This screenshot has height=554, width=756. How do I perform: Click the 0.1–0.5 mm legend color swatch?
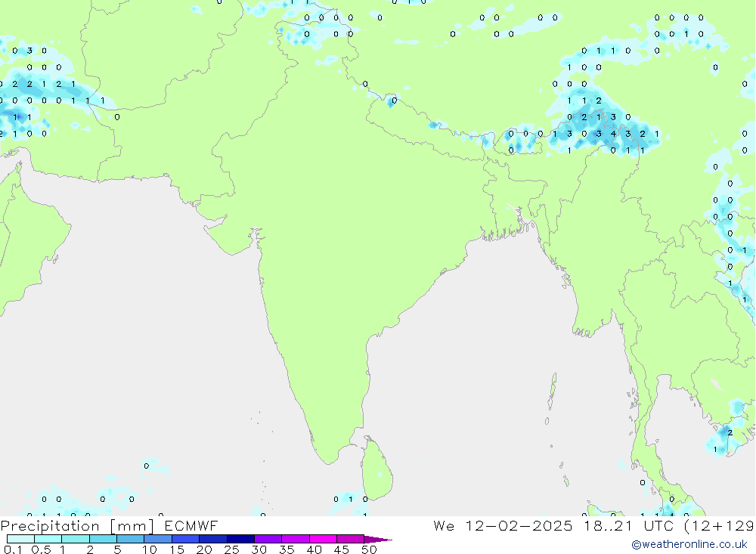pyautogui.click(x=20, y=539)
